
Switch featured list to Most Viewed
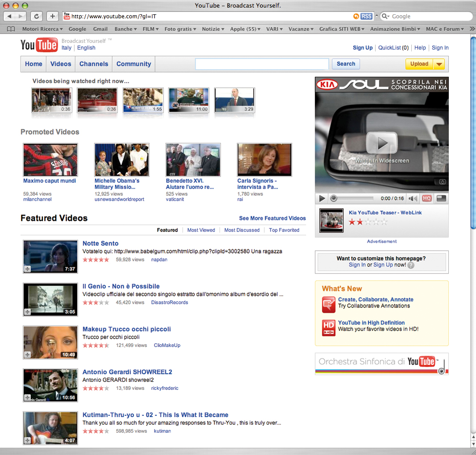click(201, 230)
